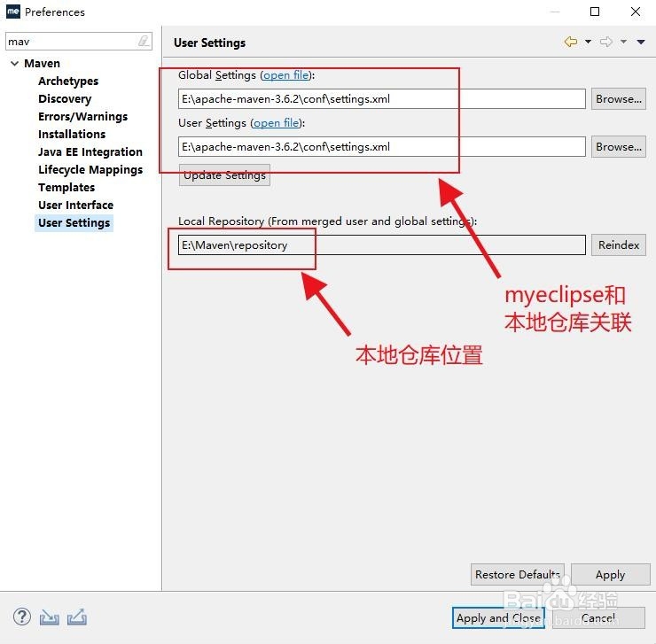Click open file link for User Settings

(x=276, y=123)
